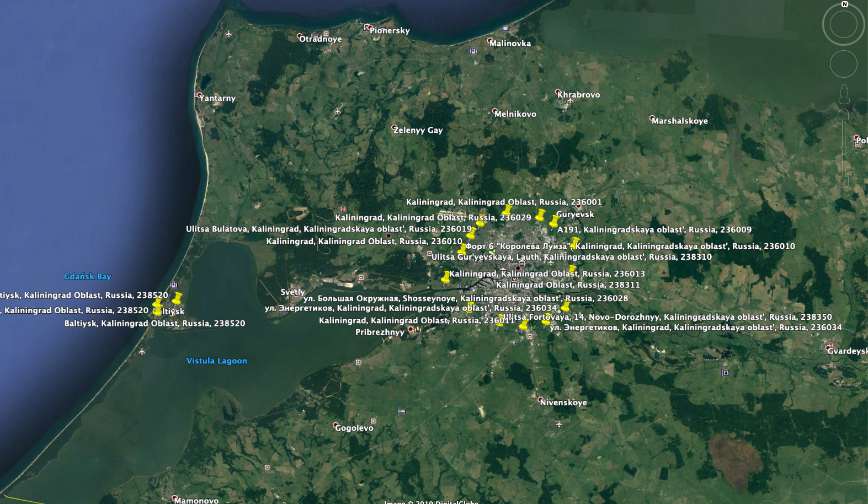Image resolution: width=868 pixels, height=504 pixels.
Task: Select the Pionersky place label
Action: (x=390, y=31)
